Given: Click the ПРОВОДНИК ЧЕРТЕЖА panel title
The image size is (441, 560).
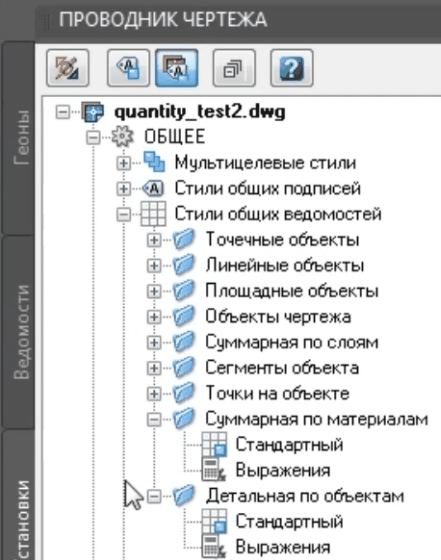Looking at the screenshot, I should click(x=163, y=20).
